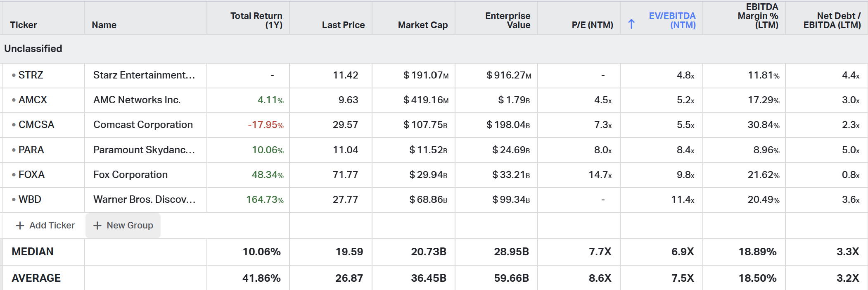Click the Enterprise Value column header
Screen dimensions: 868x290
[508, 20]
